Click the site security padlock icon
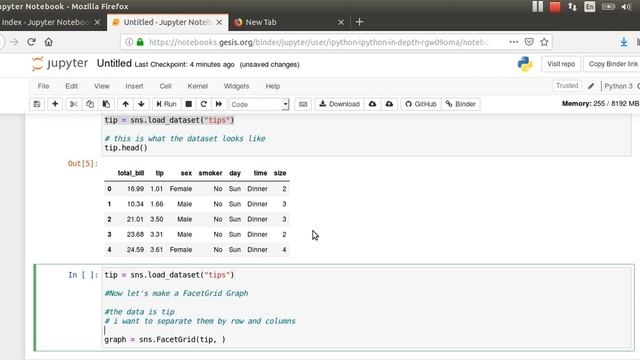Image resolution: width=640 pixels, height=360 pixels. 140,42
